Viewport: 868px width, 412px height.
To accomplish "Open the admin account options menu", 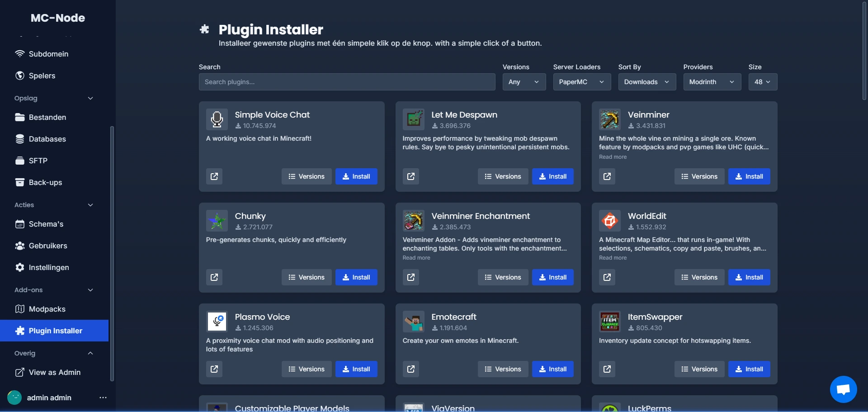I will coord(103,398).
